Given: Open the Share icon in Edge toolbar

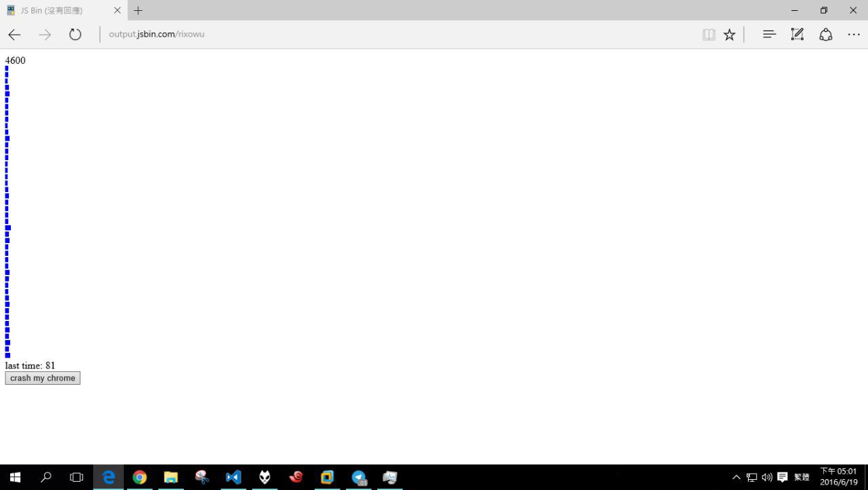Looking at the screenshot, I should (826, 34).
